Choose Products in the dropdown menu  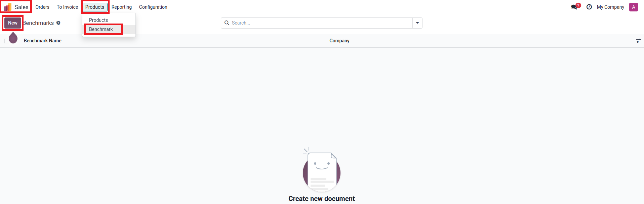(x=109, y=20)
